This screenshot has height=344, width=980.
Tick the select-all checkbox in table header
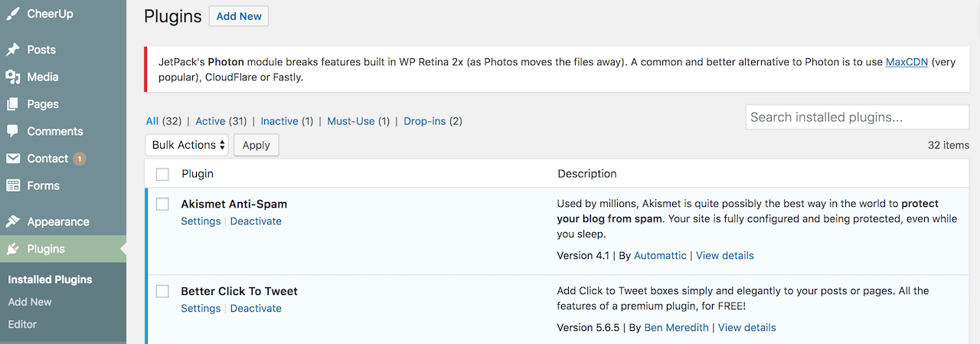pos(162,174)
